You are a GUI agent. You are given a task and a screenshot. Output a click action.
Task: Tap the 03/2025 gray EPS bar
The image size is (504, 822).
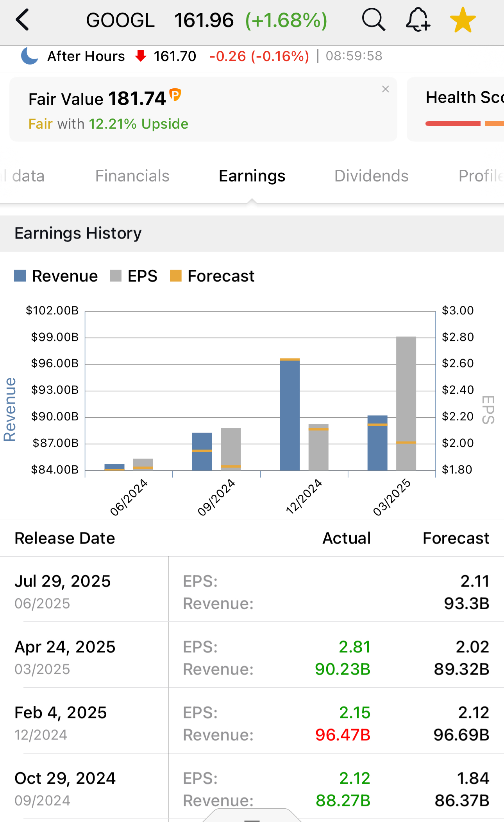click(x=406, y=403)
